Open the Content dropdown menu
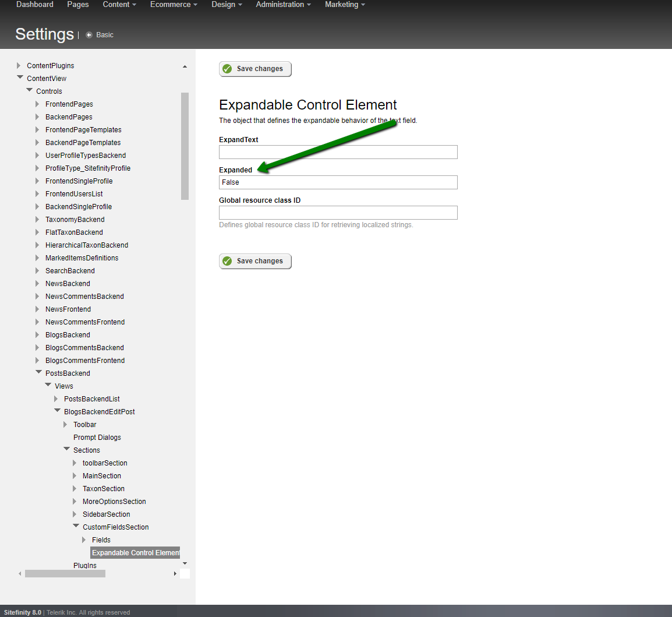 (x=119, y=5)
